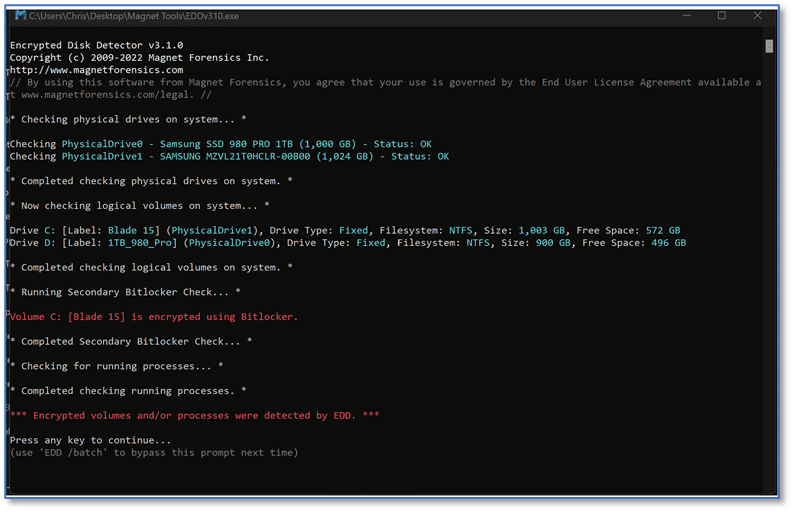Image resolution: width=793 pixels, height=512 pixels.
Task: Click 'Status: OK' for PhysicalDrive1
Action: (x=420, y=156)
